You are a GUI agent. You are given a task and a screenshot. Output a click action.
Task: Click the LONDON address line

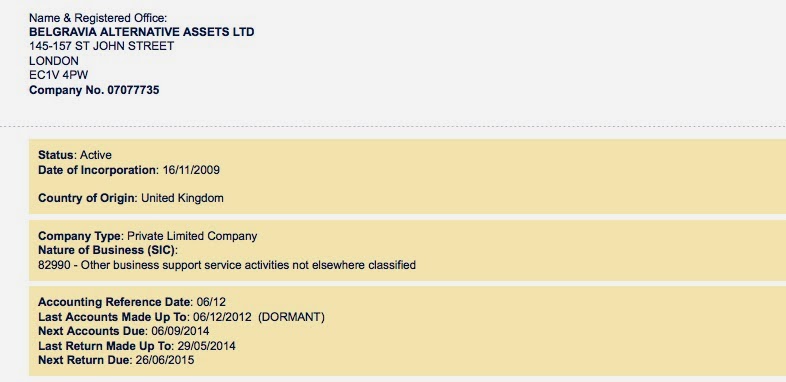(x=54, y=61)
